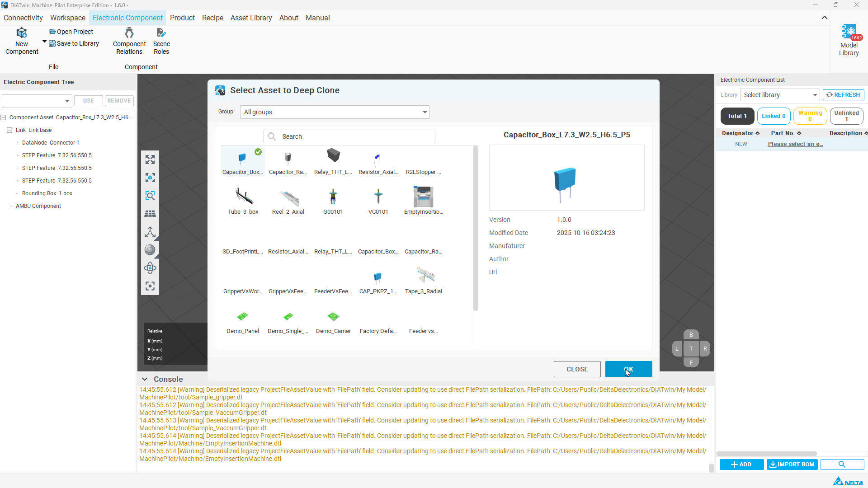Viewport: 868px width, 488px height.
Task: Select the Tape_3_Radial asset icon
Action: point(425,275)
